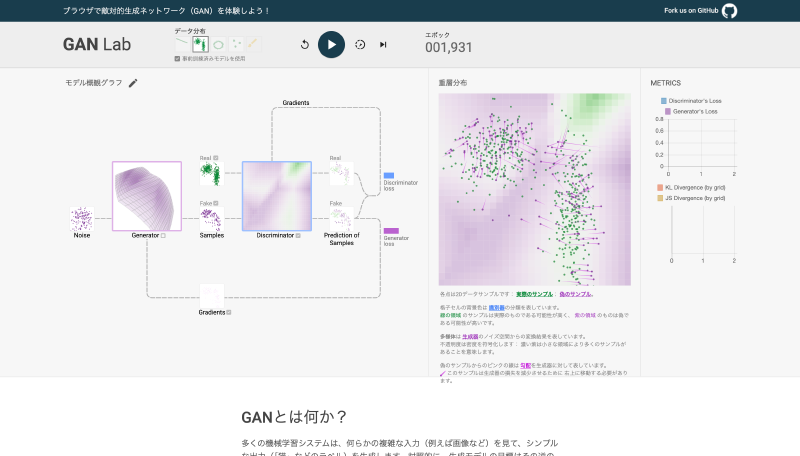Image resolution: width=800 pixels, height=456 pixels.
Task: Click the generator Gradients thumbnail at the bottom
Action: pos(212,296)
